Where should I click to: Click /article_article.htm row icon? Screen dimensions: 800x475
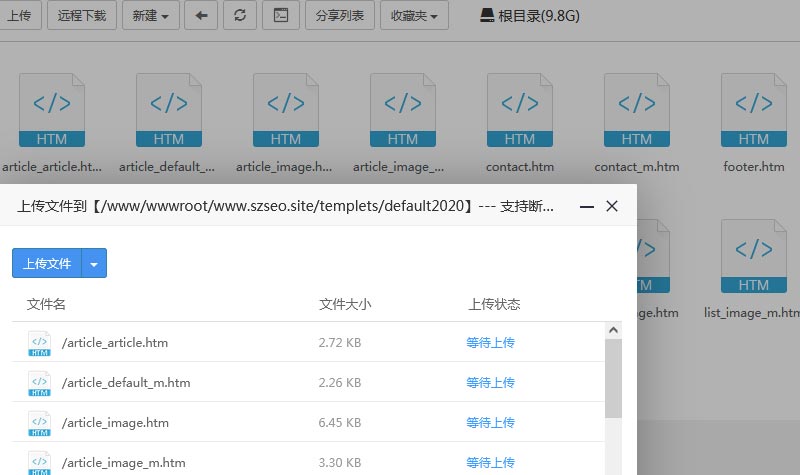40,343
